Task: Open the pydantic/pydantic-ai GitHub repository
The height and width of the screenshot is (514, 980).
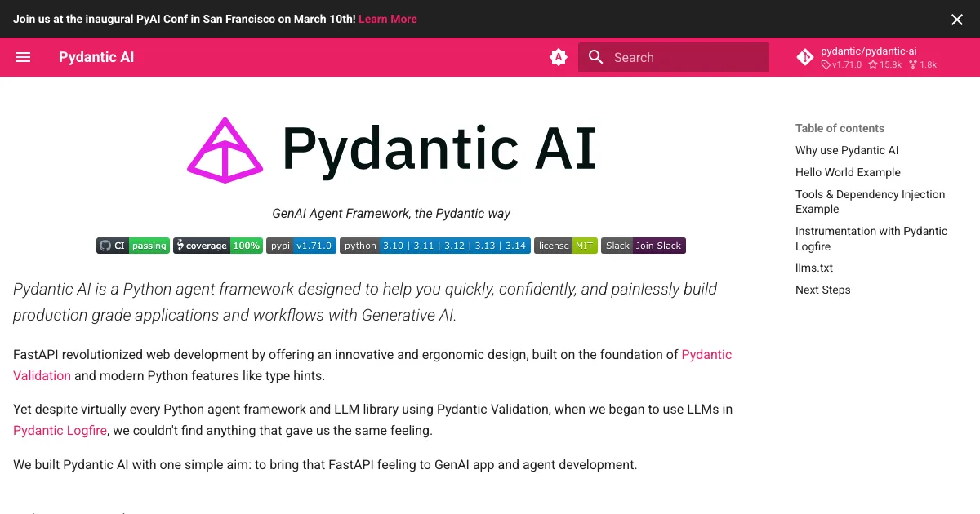Action: pos(867,57)
